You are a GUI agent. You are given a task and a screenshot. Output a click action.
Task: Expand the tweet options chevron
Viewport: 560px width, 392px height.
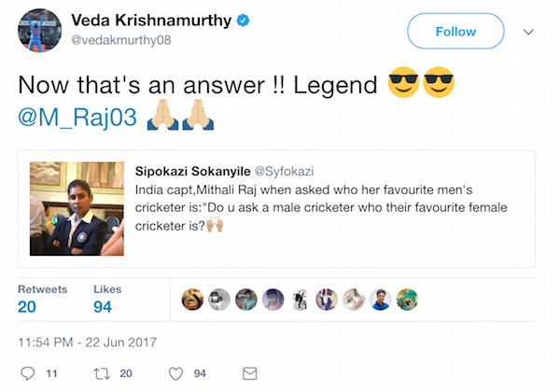pyautogui.click(x=529, y=32)
